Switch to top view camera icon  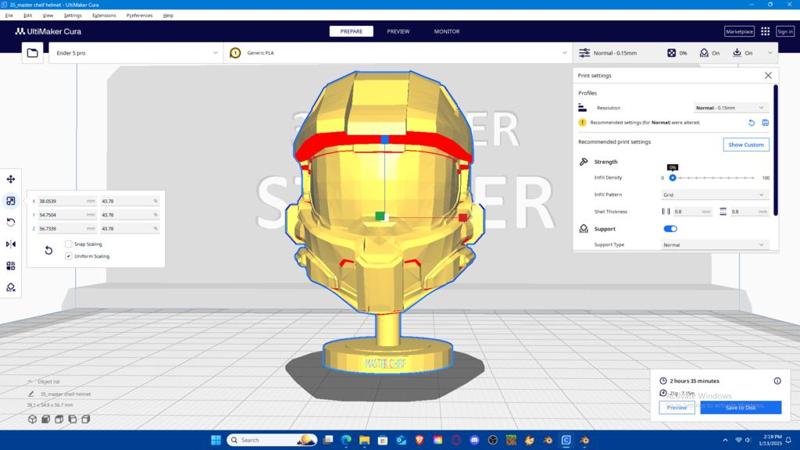pyautogui.click(x=59, y=419)
